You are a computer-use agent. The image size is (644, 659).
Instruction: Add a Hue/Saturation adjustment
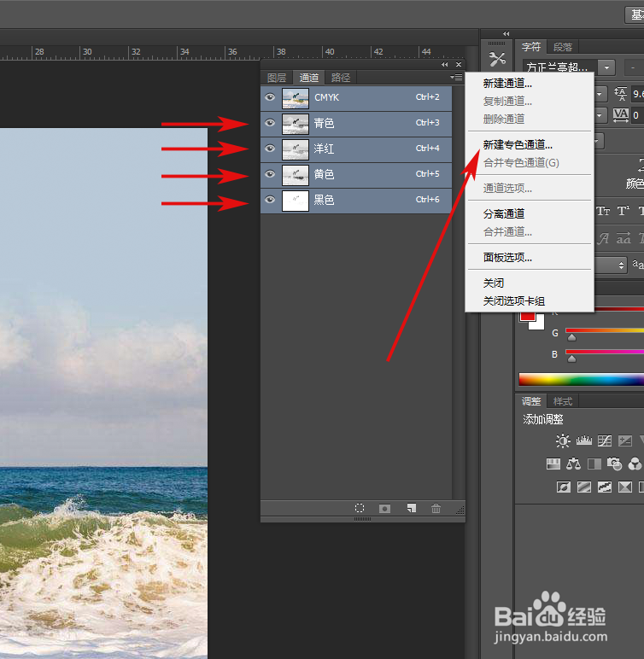(x=553, y=464)
